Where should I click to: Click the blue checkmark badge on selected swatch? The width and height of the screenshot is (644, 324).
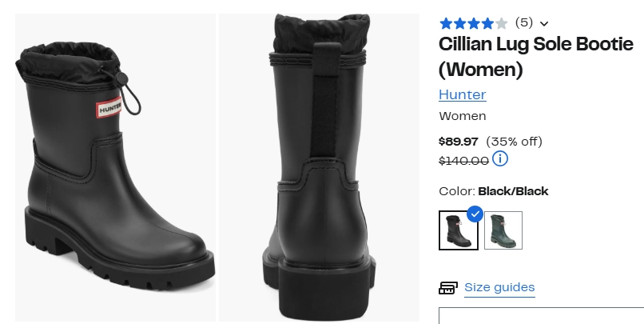[475, 214]
